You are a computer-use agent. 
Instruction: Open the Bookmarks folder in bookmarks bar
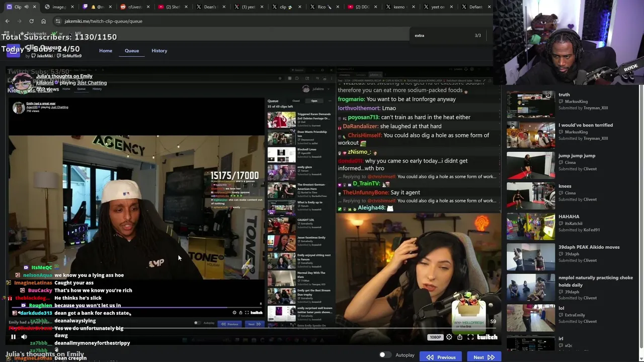[33, 34]
